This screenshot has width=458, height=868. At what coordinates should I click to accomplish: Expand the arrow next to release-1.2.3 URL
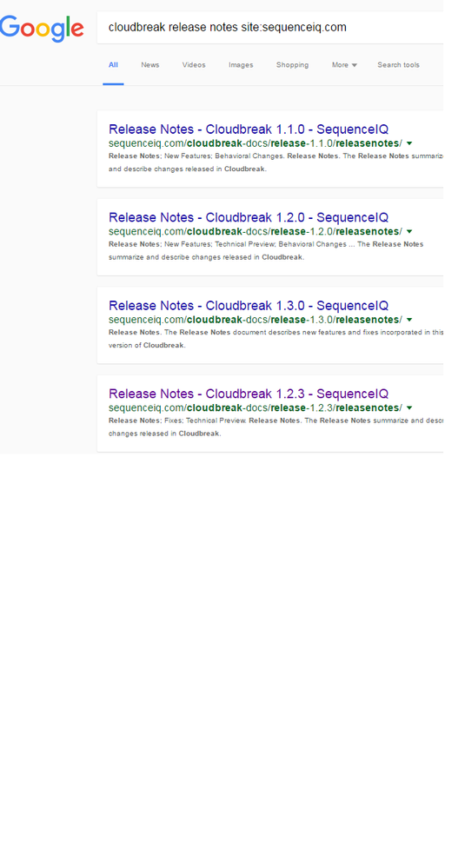pos(409,408)
